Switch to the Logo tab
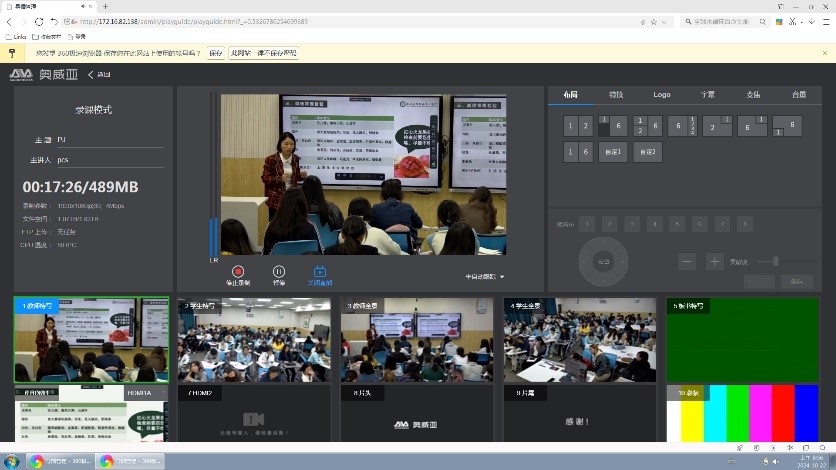The image size is (836, 470). pyautogui.click(x=662, y=94)
